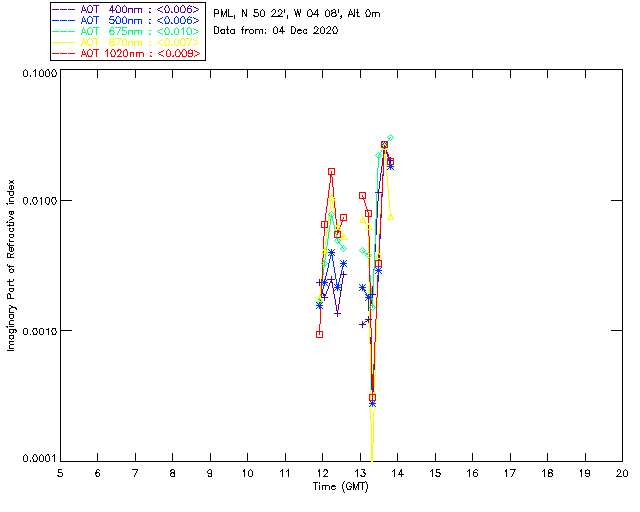Screen dimensions: 640x512
Task: Select the AOT 1020nm legend entry
Action: (127, 54)
